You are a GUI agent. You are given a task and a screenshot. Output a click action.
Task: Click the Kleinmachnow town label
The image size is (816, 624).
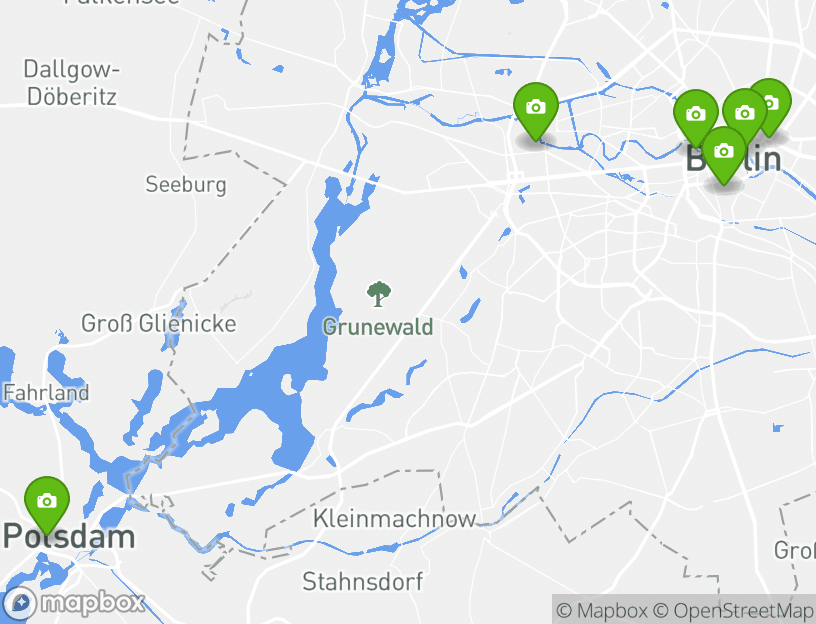(394, 519)
